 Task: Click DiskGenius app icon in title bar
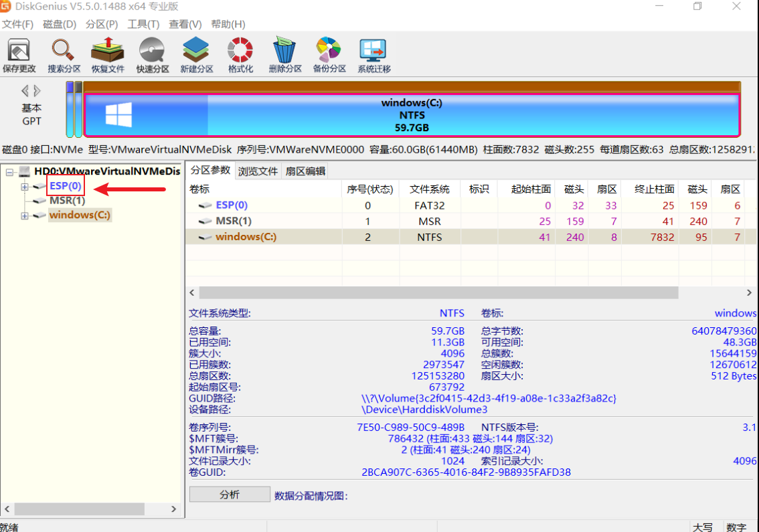pos(5,6)
